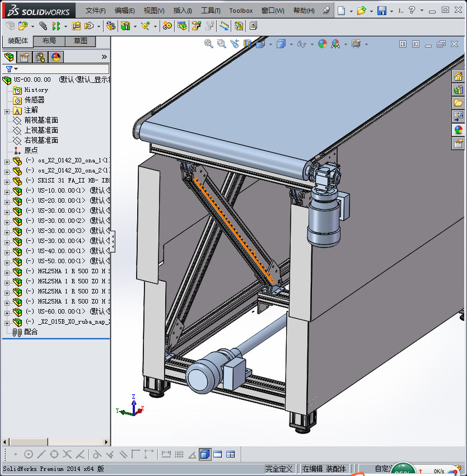467x476 pixels.
Task: Toggle the quadrant snap icon
Action: 54,455
